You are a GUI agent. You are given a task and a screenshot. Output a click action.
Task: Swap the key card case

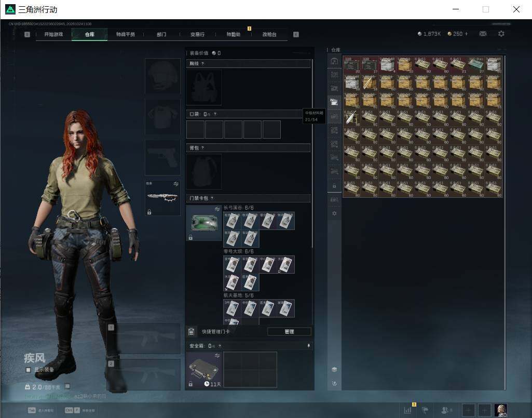coord(217,209)
